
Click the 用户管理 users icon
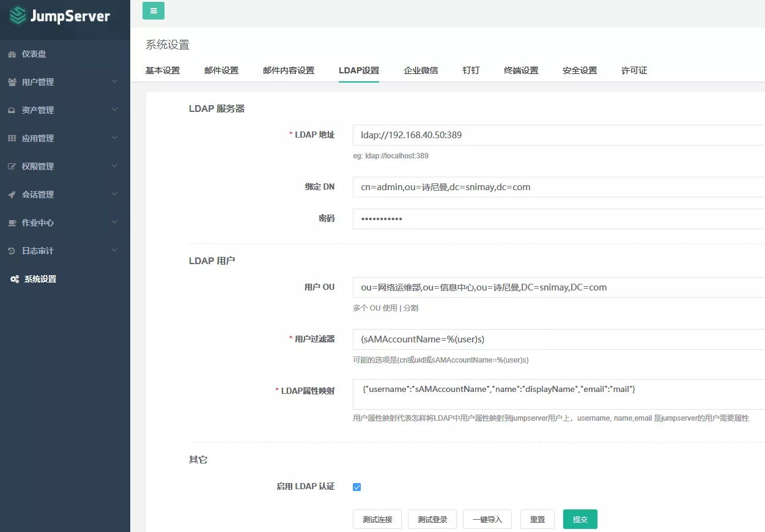[12, 83]
